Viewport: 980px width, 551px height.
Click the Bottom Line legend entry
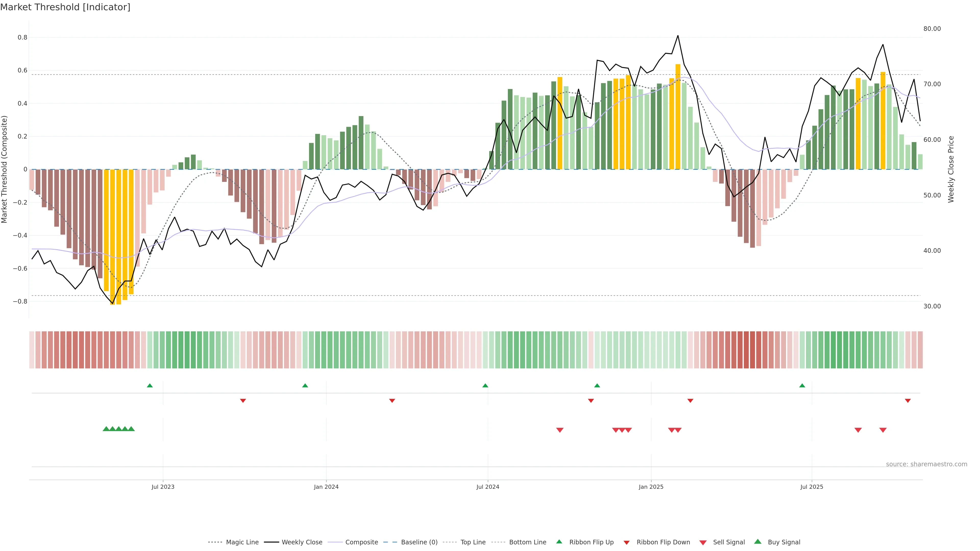pyautogui.click(x=527, y=542)
